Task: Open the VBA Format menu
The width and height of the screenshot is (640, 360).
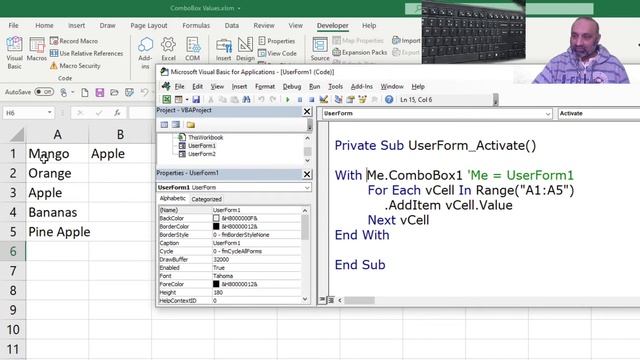Action: [265, 87]
